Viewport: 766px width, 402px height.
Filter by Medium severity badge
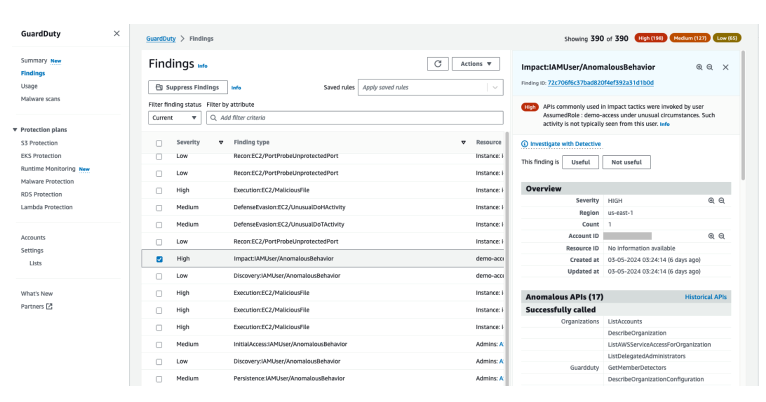click(x=690, y=38)
